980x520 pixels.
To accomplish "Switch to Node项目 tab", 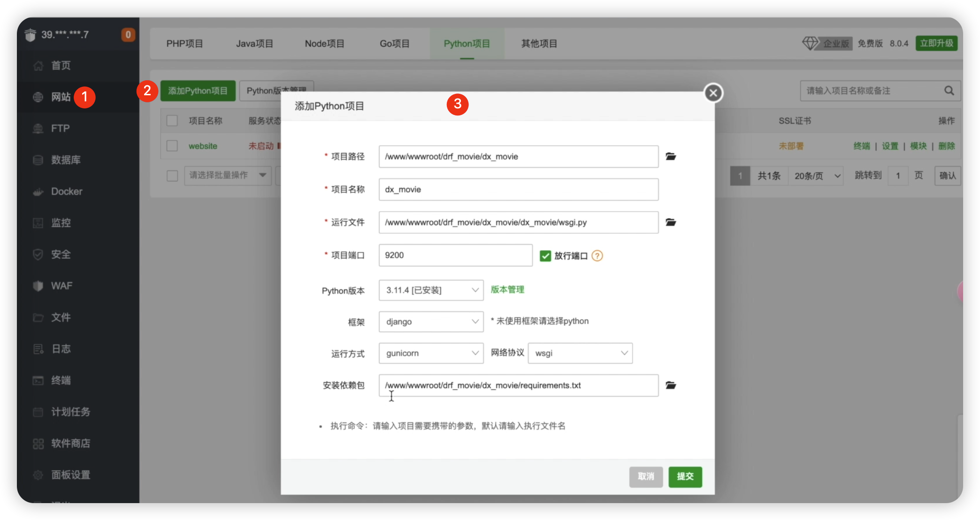I will click(324, 44).
